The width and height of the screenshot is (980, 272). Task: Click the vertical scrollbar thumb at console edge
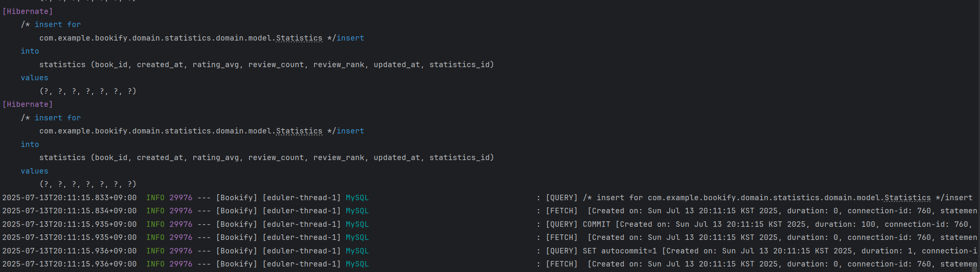pos(975,267)
